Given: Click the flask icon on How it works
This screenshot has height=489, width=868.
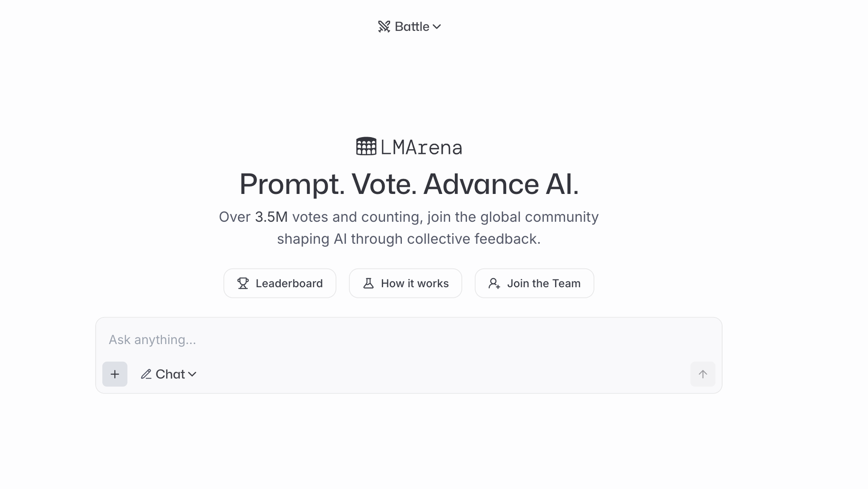Looking at the screenshot, I should 368,283.
